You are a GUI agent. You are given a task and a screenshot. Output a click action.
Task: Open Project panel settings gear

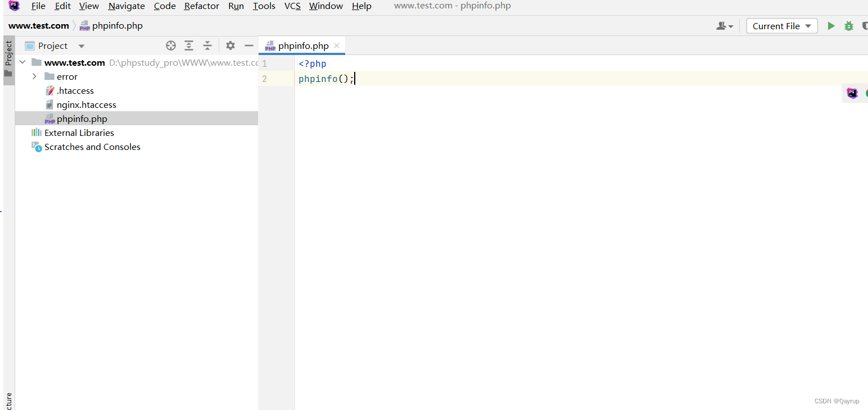click(x=230, y=46)
